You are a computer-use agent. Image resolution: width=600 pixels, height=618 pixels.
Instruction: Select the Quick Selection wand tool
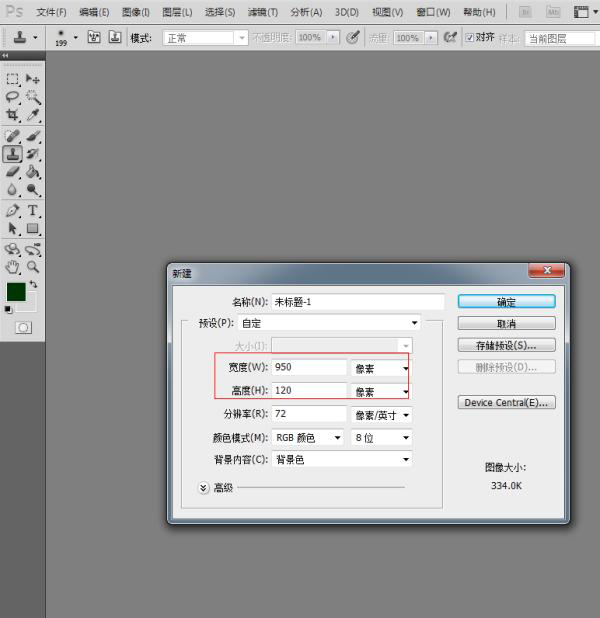point(33,97)
